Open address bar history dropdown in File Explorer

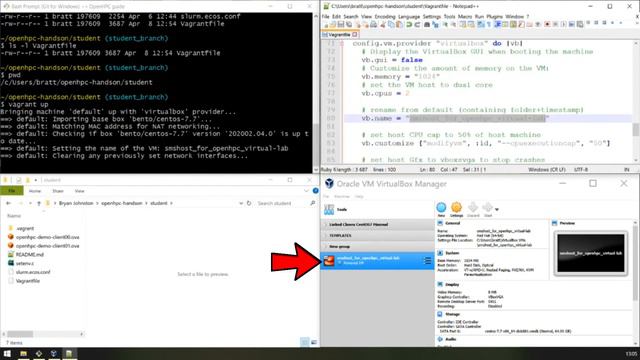241,203
